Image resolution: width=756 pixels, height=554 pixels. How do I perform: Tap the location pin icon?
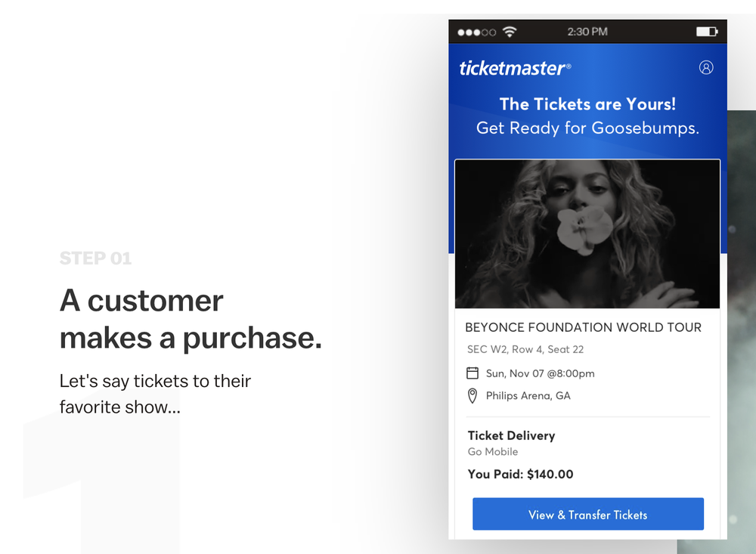472,396
